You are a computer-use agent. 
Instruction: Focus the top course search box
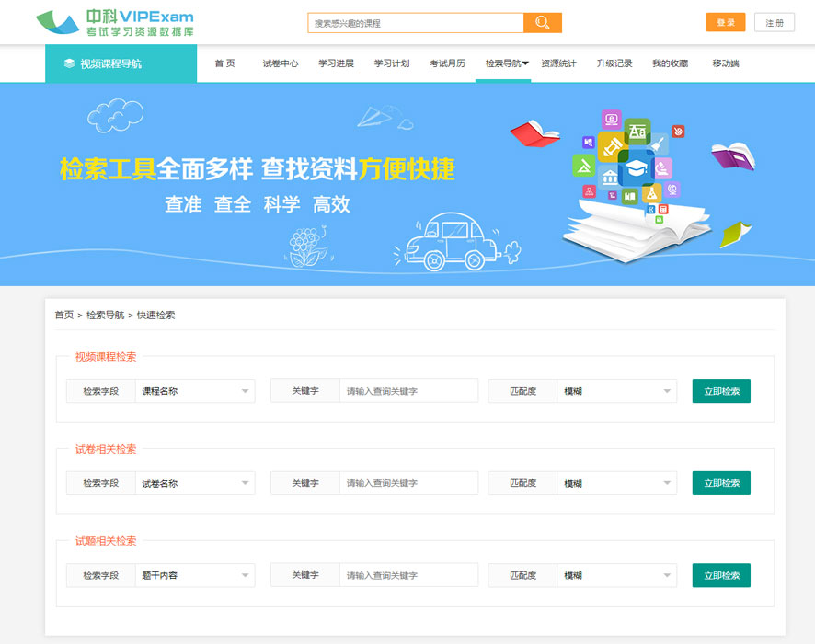[x=416, y=23]
